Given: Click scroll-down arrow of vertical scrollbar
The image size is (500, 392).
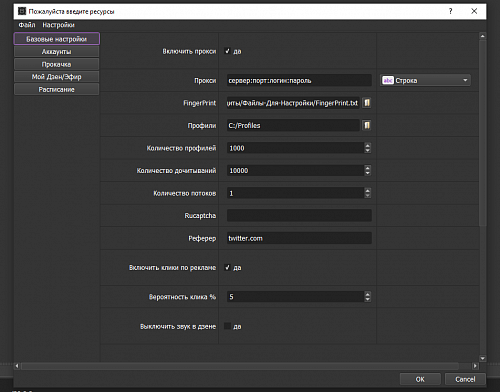Looking at the screenshot, I should coord(482,358).
